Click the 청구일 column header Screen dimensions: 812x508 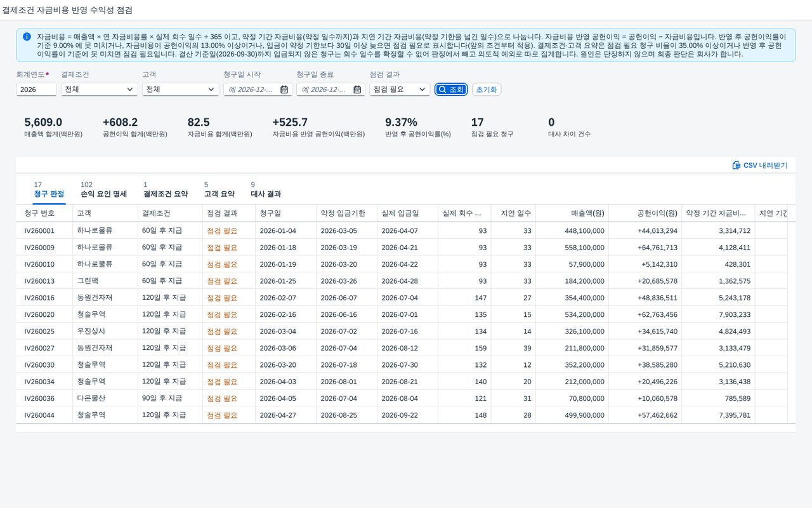(x=286, y=213)
